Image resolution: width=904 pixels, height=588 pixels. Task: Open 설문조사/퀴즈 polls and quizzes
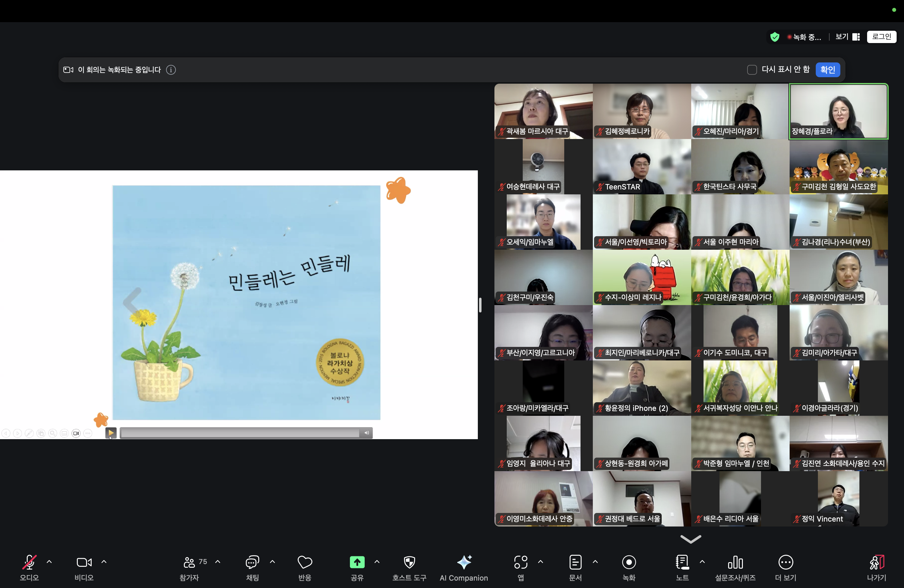(735, 567)
